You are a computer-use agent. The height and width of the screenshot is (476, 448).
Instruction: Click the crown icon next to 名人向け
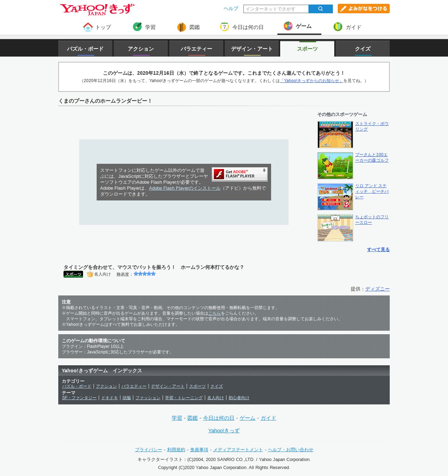click(x=90, y=274)
